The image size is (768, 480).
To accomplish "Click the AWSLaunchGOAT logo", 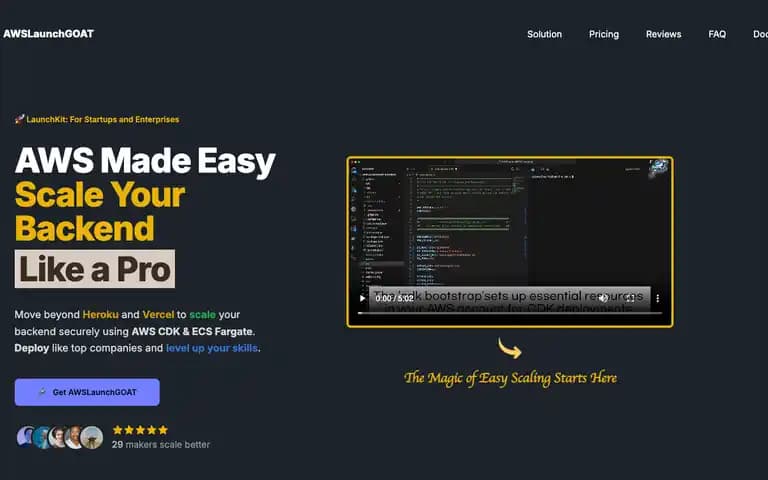I will (x=48, y=34).
